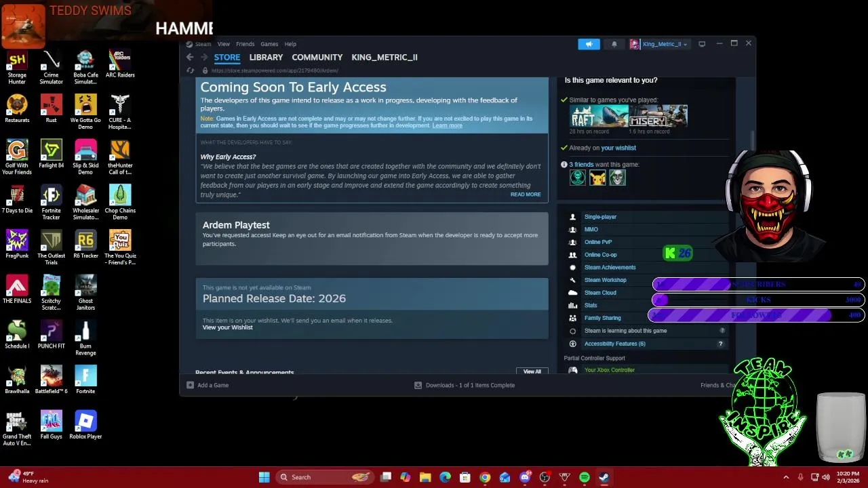Click the Pikachu friend avatar

(x=597, y=178)
